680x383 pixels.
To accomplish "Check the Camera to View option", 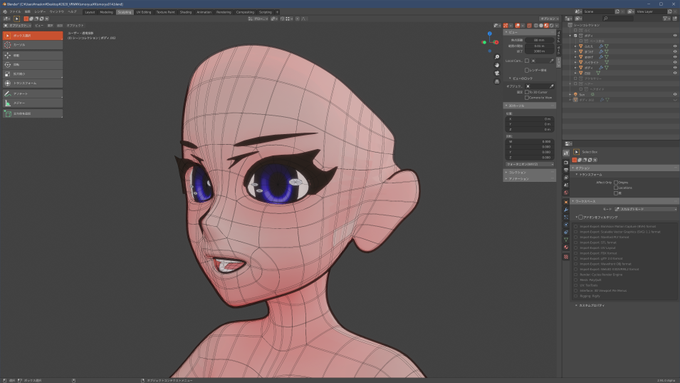I will click(x=526, y=98).
